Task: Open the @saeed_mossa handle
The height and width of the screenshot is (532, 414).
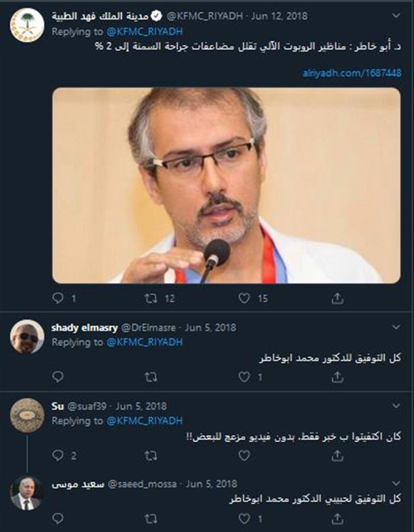Action: [x=142, y=484]
